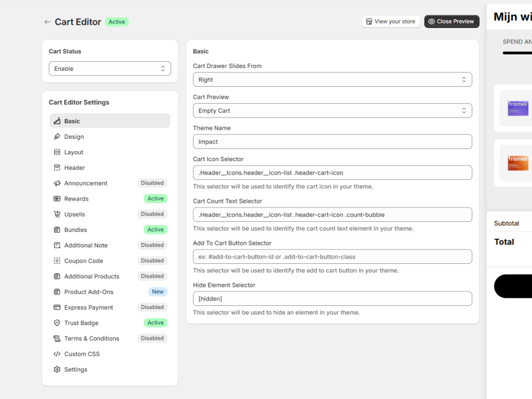The width and height of the screenshot is (532, 399).
Task: Click the Upsells cart icon
Action: pyautogui.click(x=57, y=214)
